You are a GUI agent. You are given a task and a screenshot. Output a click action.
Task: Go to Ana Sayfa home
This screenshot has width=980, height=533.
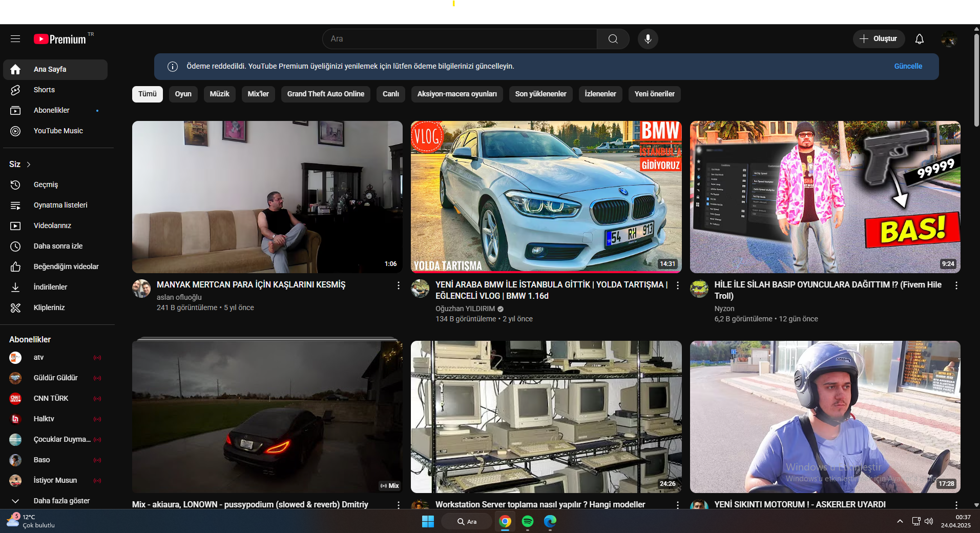(x=55, y=69)
